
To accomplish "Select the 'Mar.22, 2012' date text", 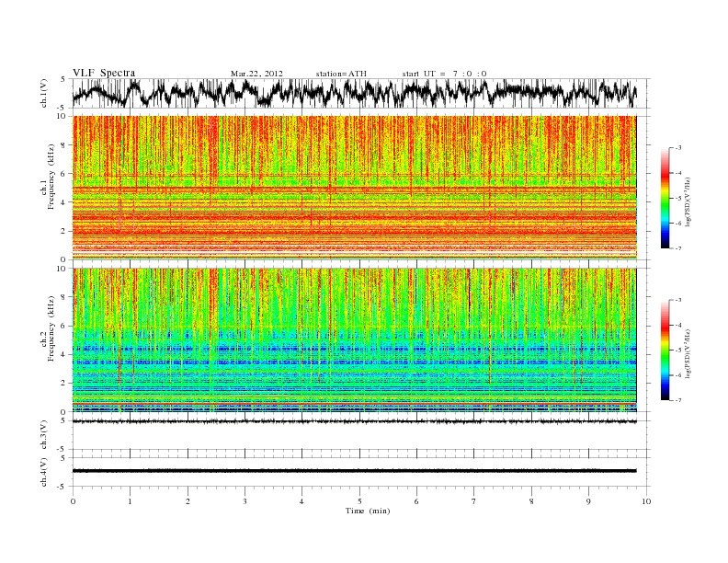I will coord(256,74).
